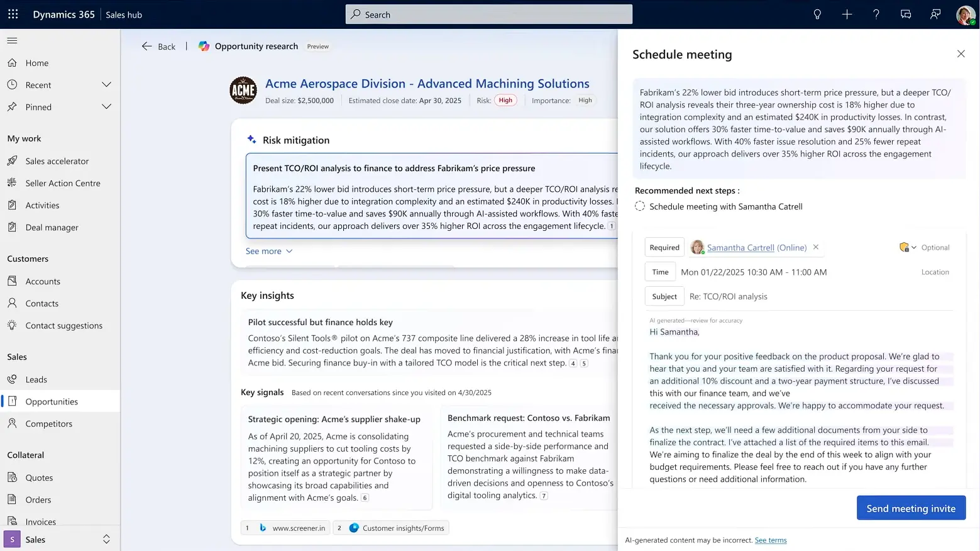Go Back from Opportunity research
980x551 pixels.
158,47
